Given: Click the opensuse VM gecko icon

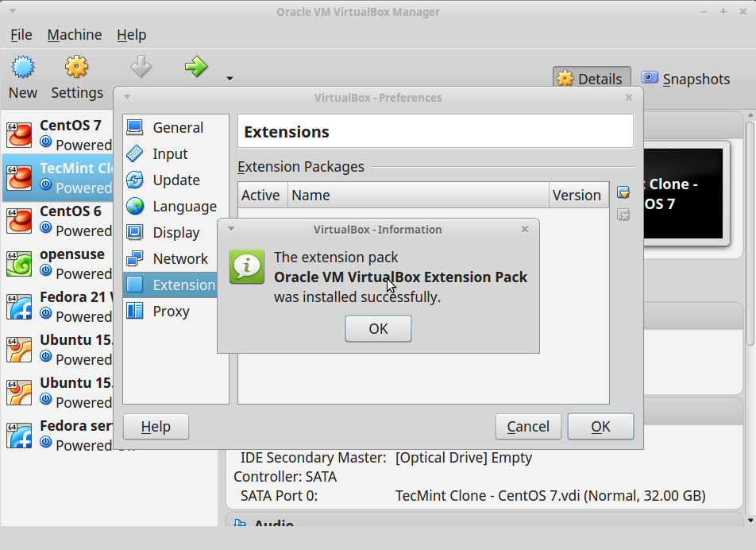Looking at the screenshot, I should [19, 263].
